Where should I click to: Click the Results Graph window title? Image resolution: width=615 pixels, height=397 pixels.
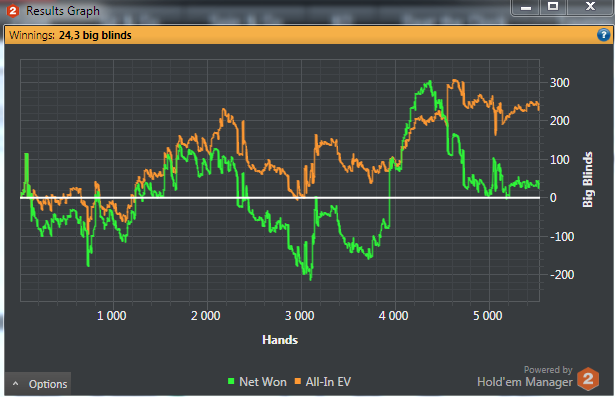[x=63, y=11]
